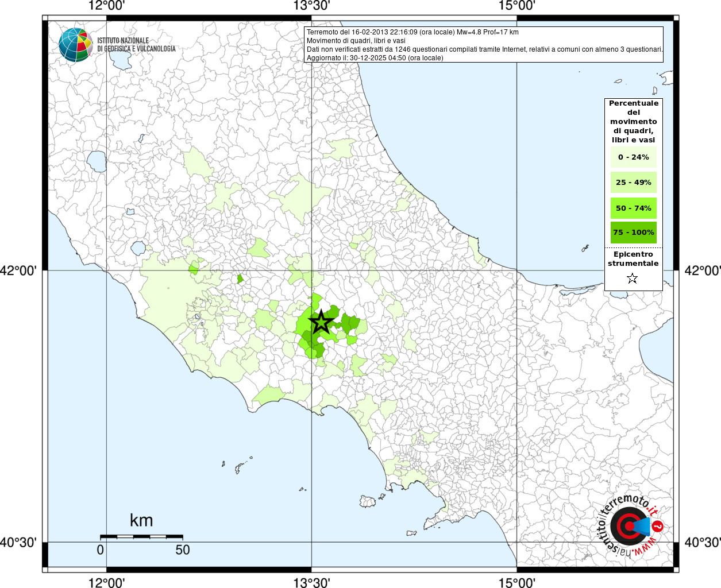Click the 'Terremoto del 16-02-2013' header line
The height and width of the screenshot is (588, 721).
click(412, 32)
